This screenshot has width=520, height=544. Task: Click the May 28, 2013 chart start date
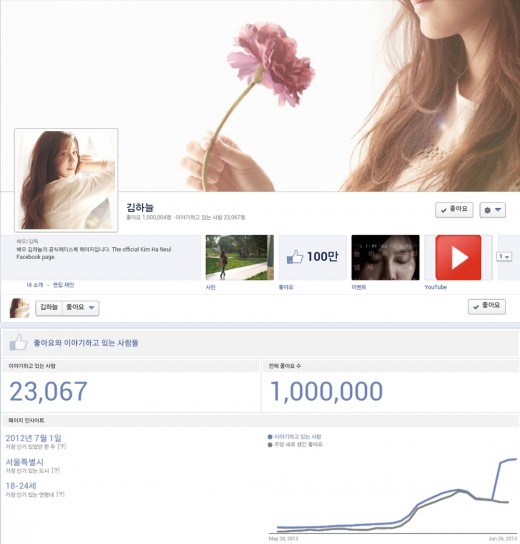(x=283, y=539)
